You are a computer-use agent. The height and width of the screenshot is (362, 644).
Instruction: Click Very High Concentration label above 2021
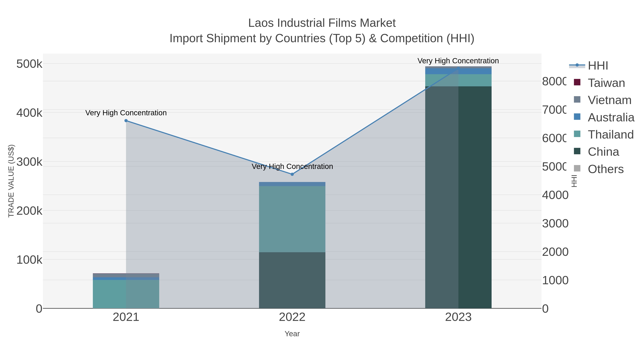[126, 113]
